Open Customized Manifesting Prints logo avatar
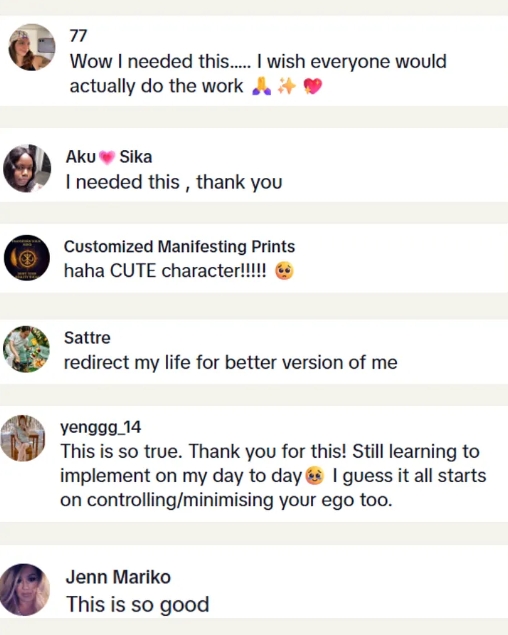 point(27,258)
